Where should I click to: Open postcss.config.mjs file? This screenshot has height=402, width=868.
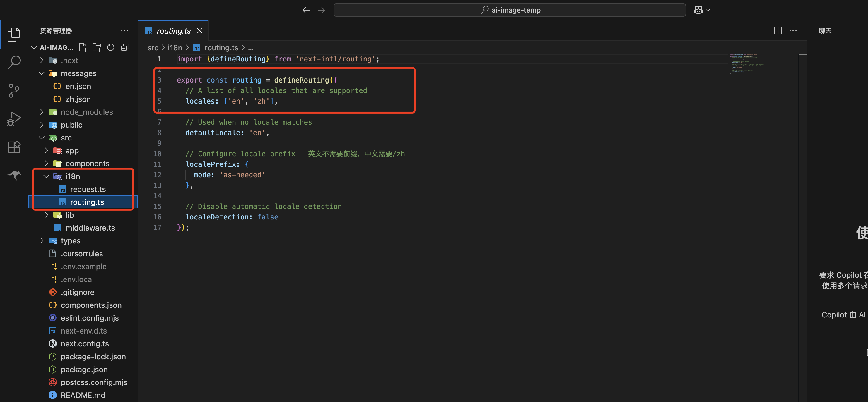[82, 382]
